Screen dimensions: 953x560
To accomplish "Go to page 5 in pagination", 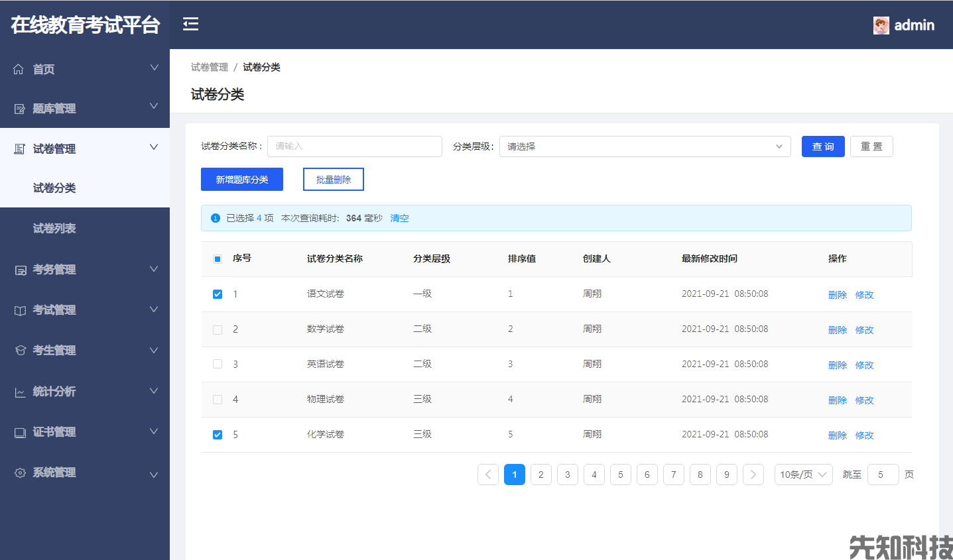I will tap(621, 475).
